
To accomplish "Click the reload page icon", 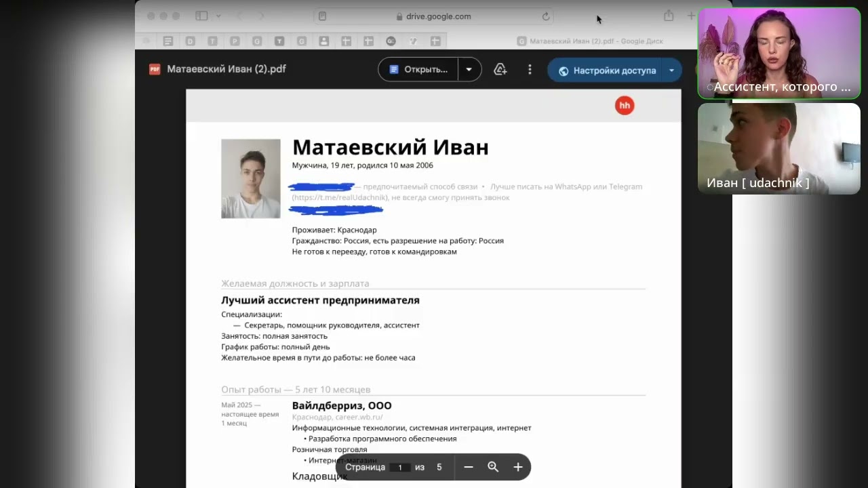I will click(x=546, y=16).
